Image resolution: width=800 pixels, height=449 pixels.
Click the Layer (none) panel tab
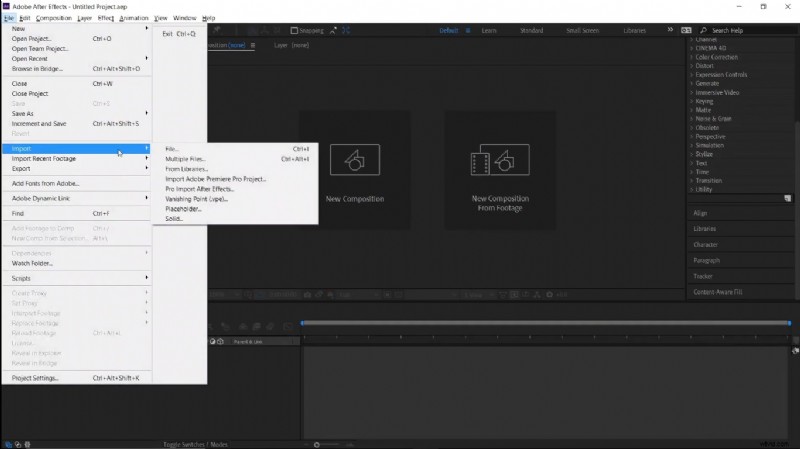pyautogui.click(x=291, y=45)
